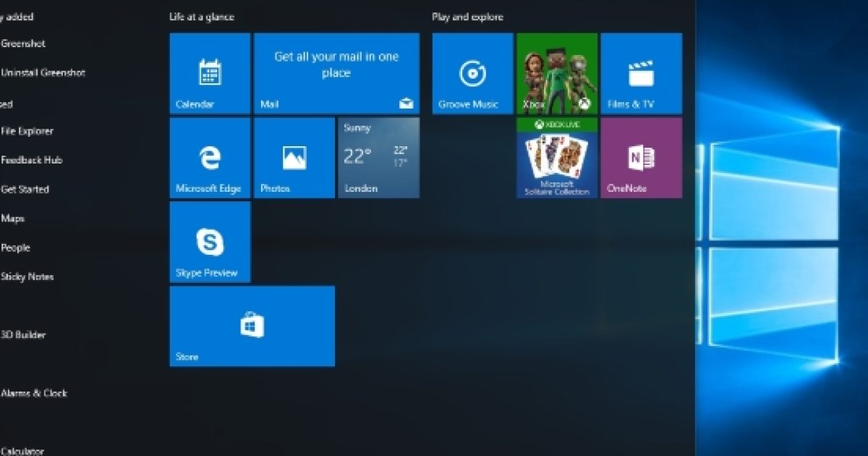Check the London weather tile
This screenshot has width=868, height=456.
(378, 157)
